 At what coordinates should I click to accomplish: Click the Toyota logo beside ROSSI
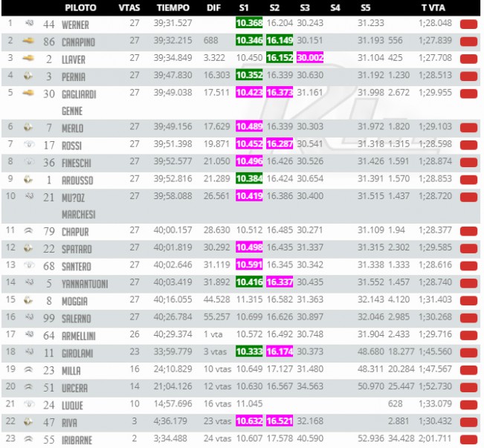tap(29, 144)
